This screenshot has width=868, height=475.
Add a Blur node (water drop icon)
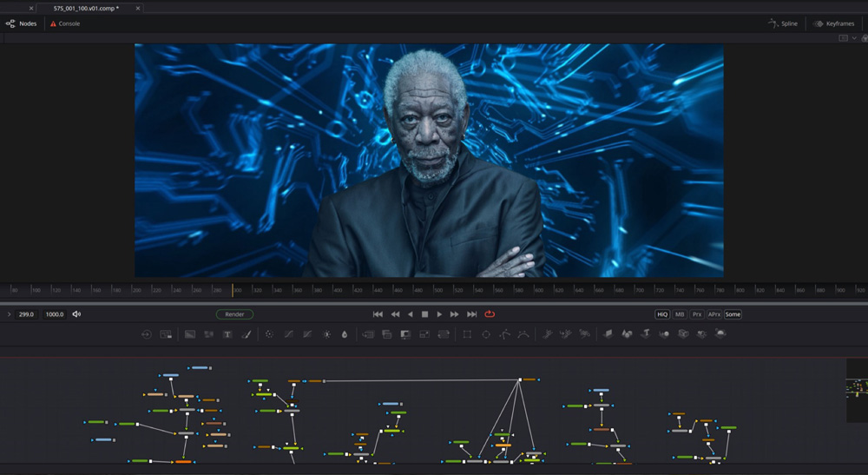[345, 334]
